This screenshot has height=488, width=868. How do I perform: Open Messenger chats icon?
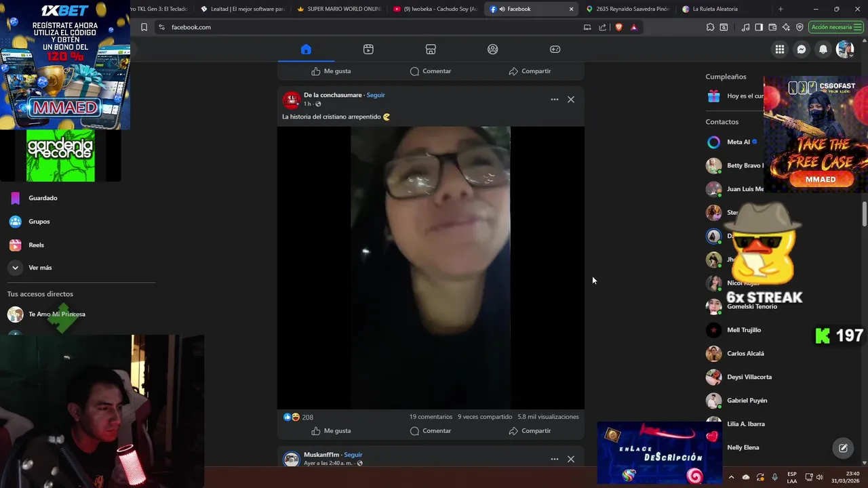pos(802,49)
